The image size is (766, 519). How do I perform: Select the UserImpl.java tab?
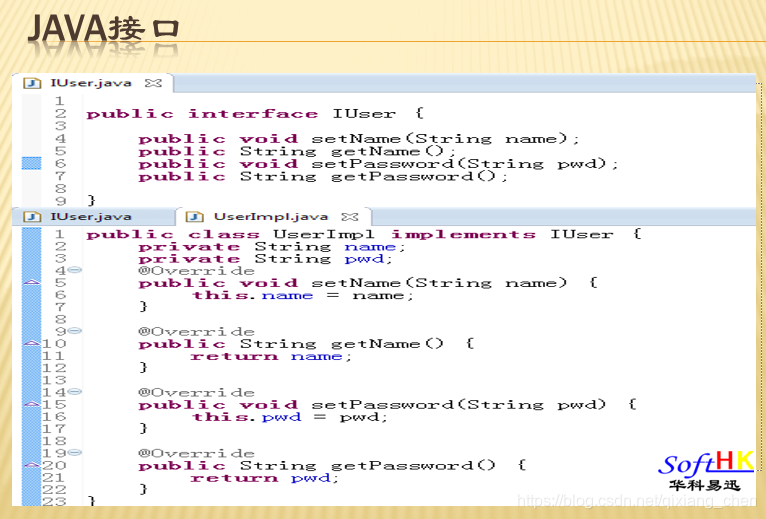point(273,216)
